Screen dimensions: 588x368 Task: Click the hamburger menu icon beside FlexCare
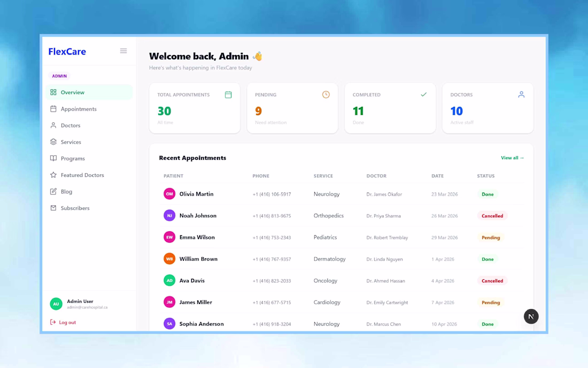(123, 51)
